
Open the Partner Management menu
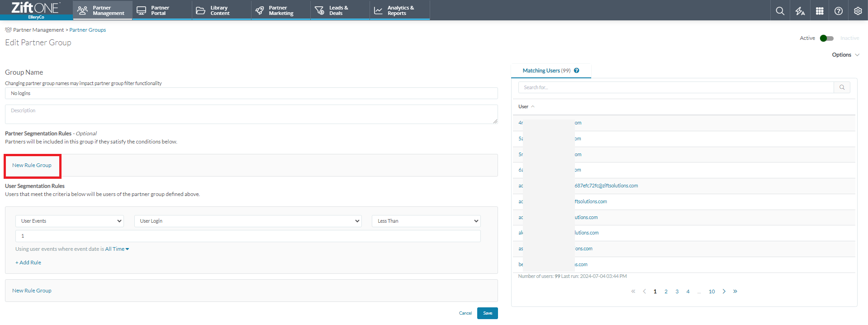pos(102,10)
